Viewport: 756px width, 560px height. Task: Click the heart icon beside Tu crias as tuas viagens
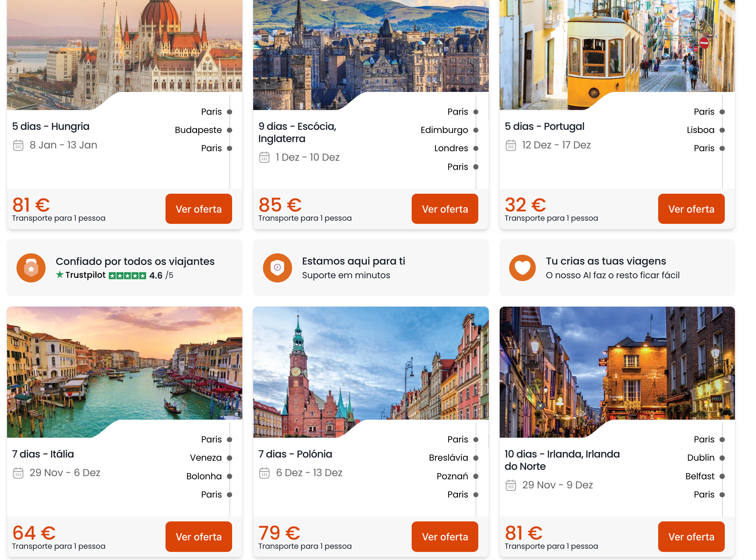[522, 268]
